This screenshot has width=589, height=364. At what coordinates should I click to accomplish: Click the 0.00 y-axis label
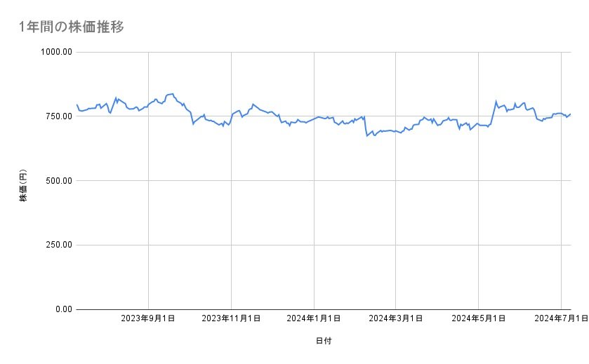tap(62, 309)
